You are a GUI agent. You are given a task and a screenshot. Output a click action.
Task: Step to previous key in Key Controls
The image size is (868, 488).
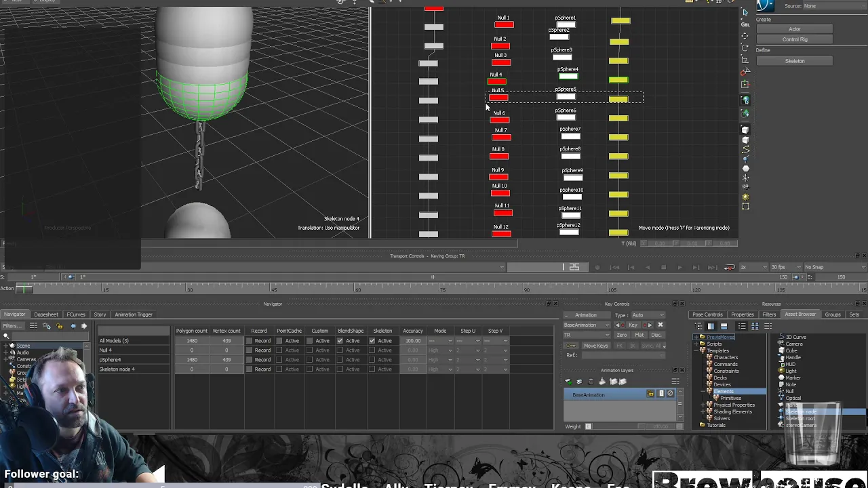click(619, 325)
